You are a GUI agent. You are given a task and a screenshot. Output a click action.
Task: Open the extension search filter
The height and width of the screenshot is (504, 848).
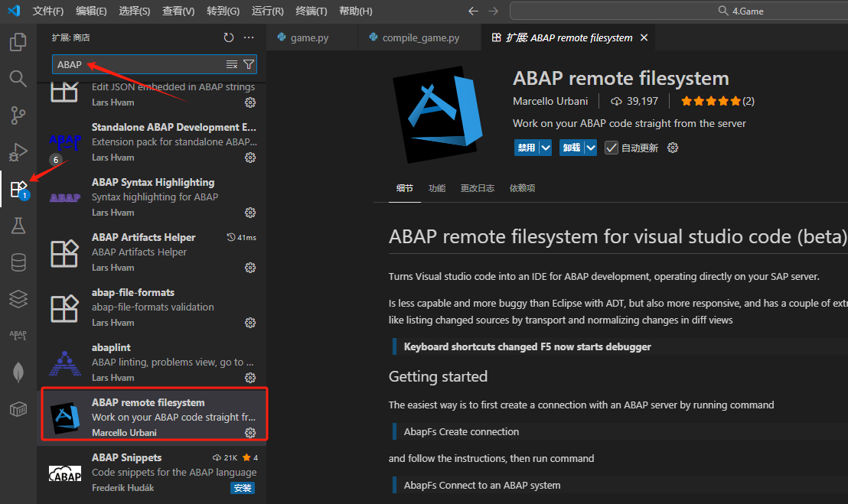click(249, 64)
